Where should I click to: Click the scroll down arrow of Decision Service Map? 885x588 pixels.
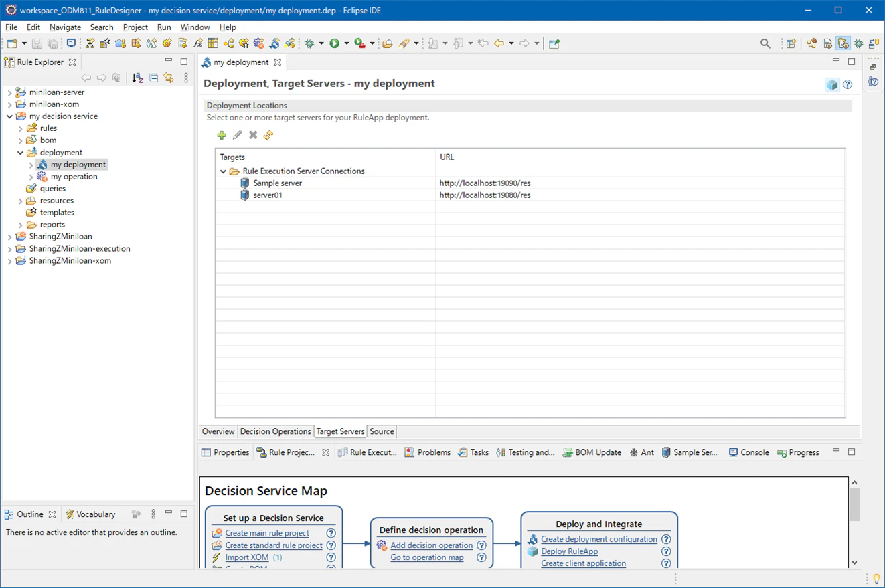click(x=854, y=563)
